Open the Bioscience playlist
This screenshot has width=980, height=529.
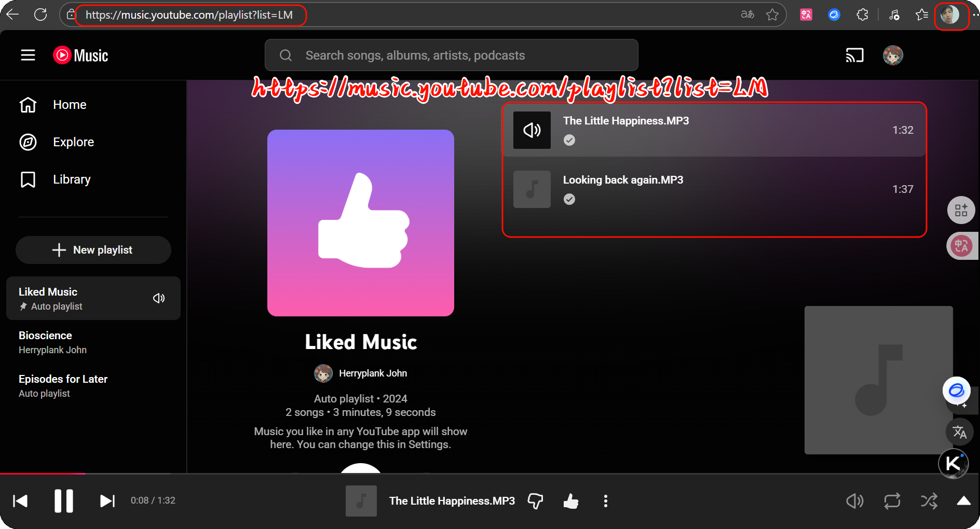click(x=93, y=342)
